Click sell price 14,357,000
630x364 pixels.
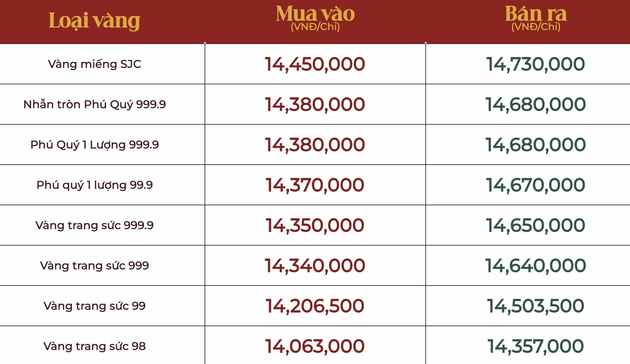pyautogui.click(x=535, y=346)
